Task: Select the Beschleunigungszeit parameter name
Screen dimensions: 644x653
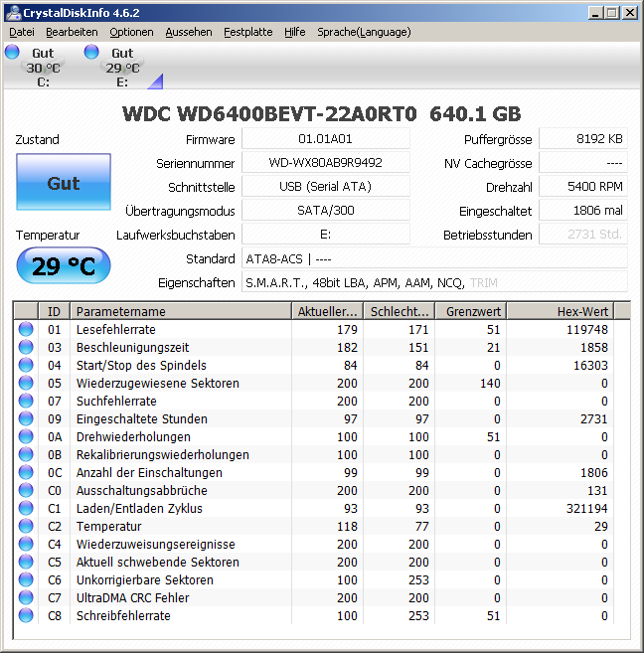Action: (x=132, y=347)
